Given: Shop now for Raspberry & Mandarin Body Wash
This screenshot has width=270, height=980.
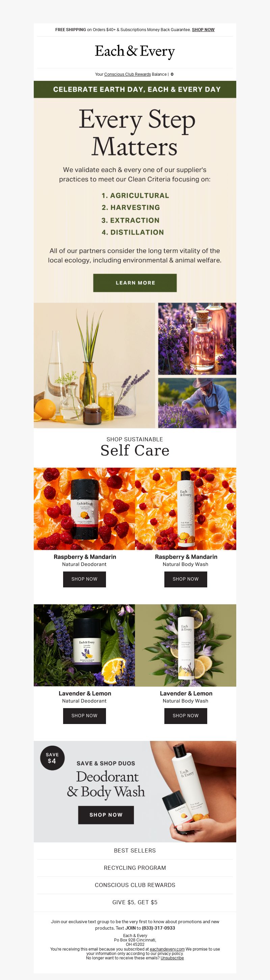Looking at the screenshot, I should 186,579.
